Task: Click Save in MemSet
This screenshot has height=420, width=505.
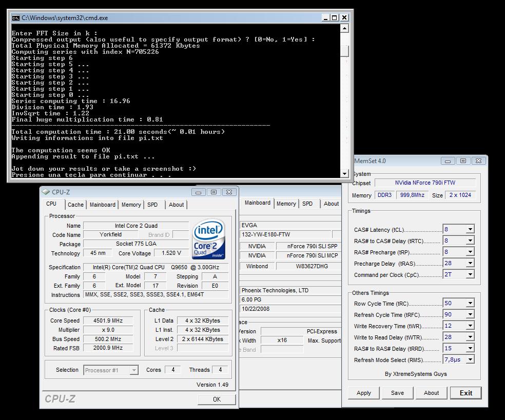Action: 397,393
